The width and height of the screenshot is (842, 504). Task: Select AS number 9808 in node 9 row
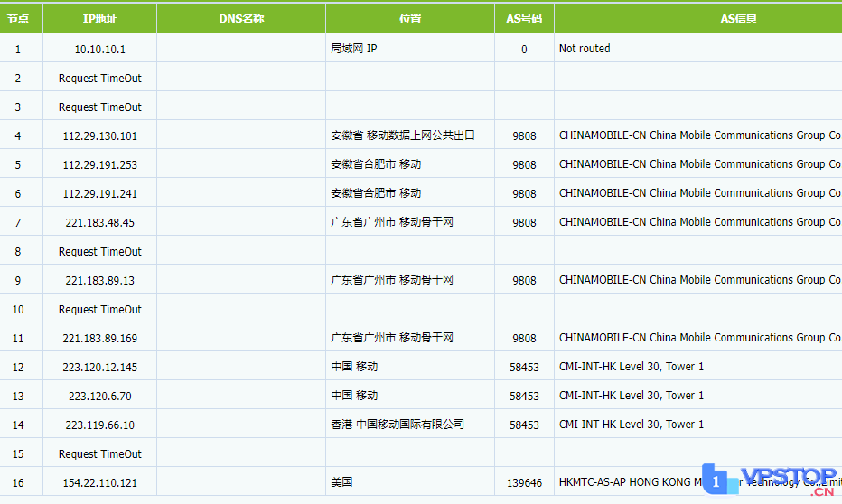point(524,281)
